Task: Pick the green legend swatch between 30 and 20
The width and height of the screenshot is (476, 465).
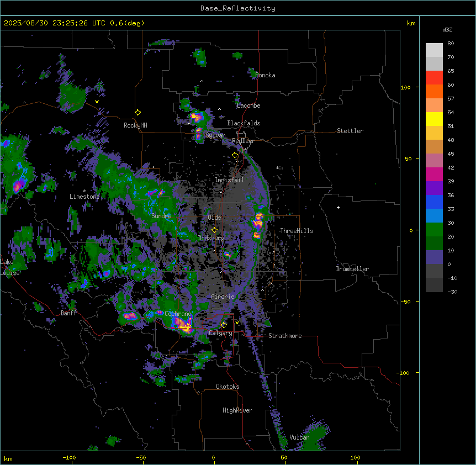Action: tap(434, 230)
